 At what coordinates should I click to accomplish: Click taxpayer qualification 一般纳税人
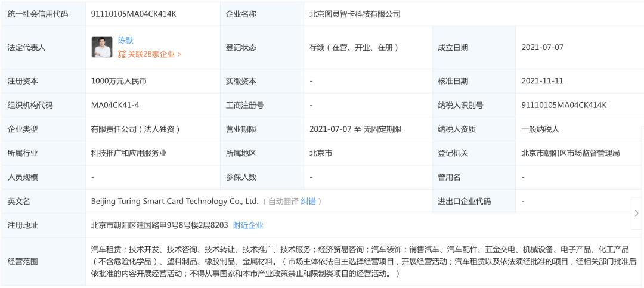540,129
